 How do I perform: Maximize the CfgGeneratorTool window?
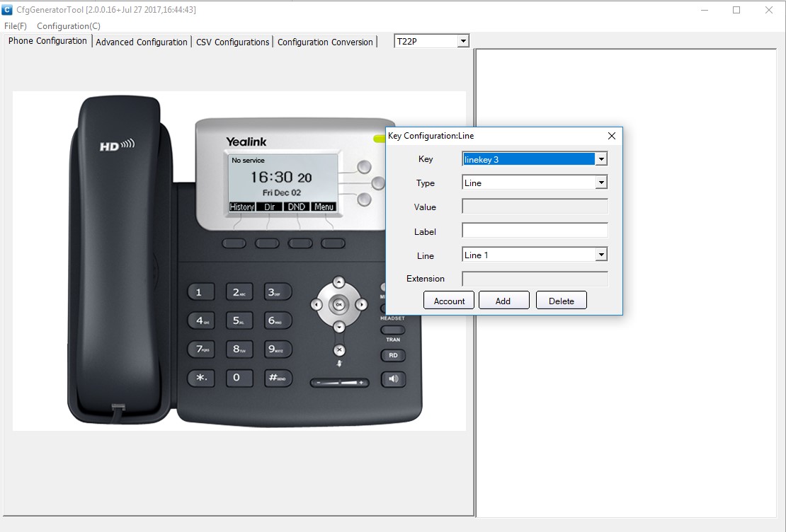736,10
